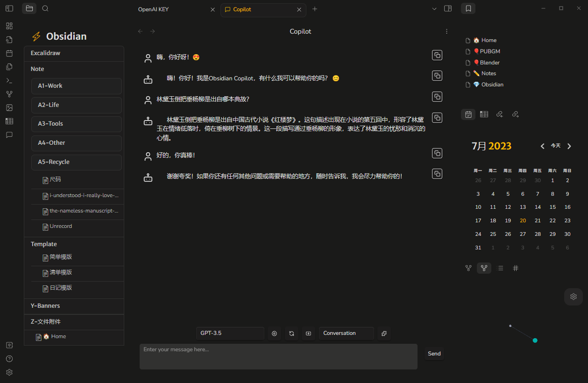
Task: Open the settings gear at bottom left
Action: click(x=9, y=372)
